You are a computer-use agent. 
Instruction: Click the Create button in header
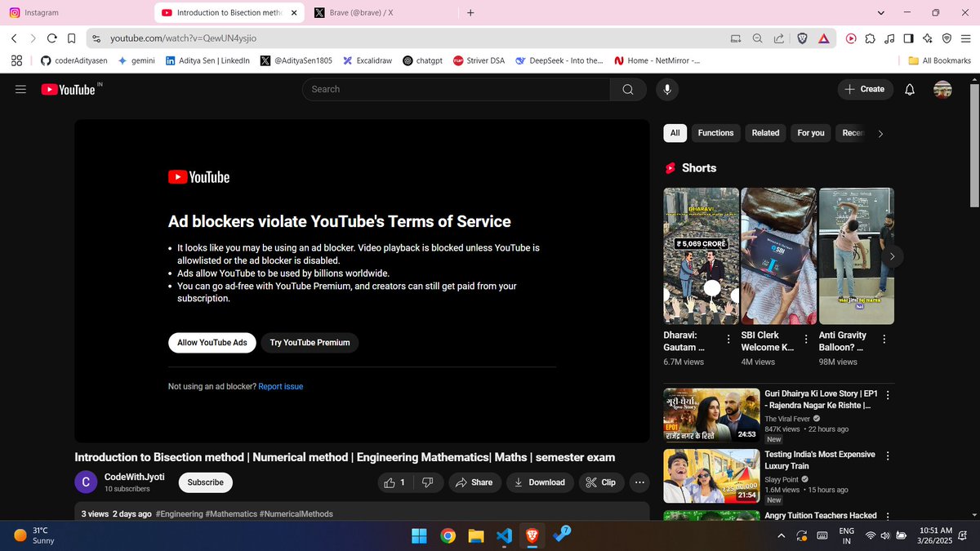(865, 89)
